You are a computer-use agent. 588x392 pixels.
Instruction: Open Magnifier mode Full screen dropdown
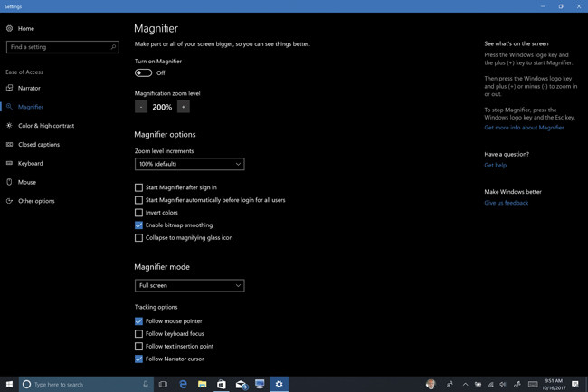click(x=189, y=285)
